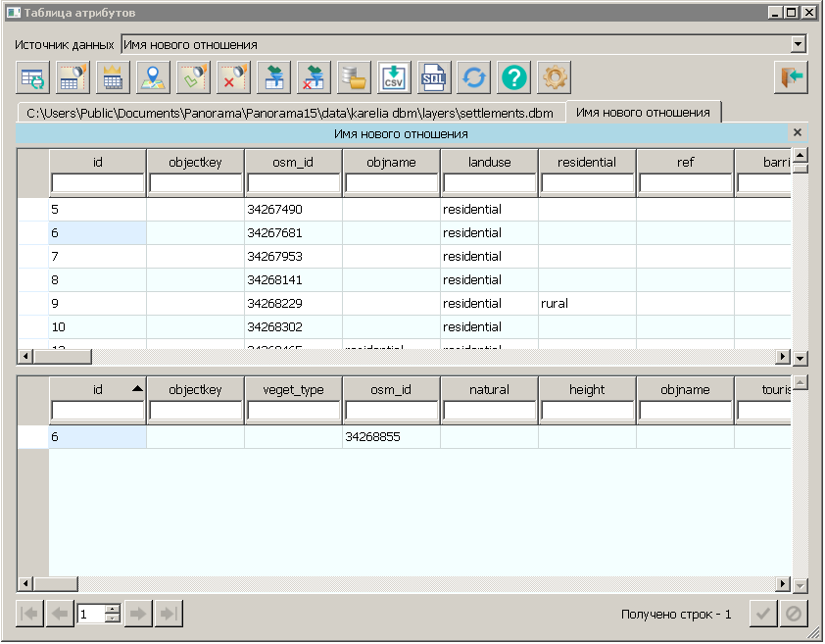Click the CSV export icon
The image size is (825, 644).
pos(393,76)
